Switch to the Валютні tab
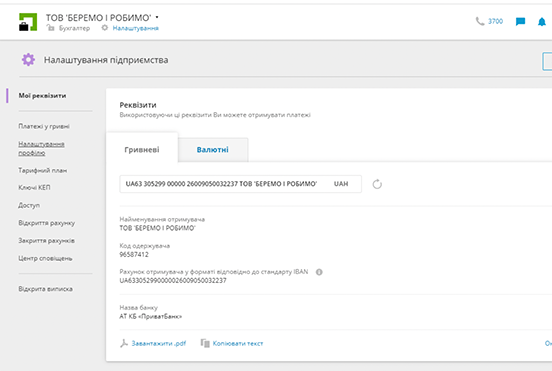This screenshot has width=552, height=371. click(213, 150)
